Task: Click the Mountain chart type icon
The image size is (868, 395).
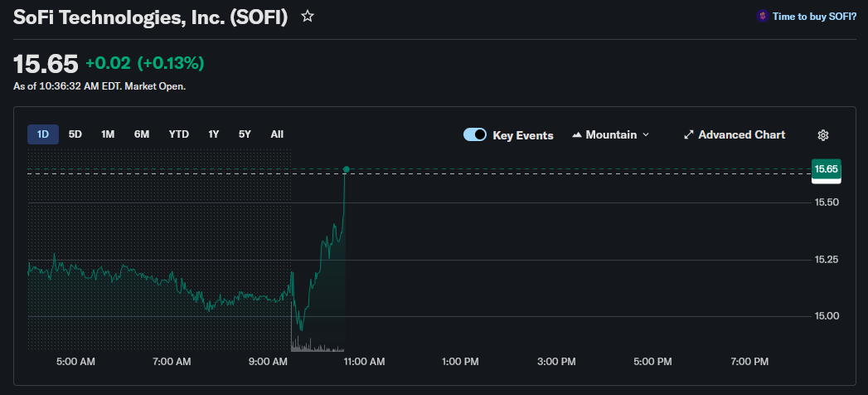Action: (577, 134)
